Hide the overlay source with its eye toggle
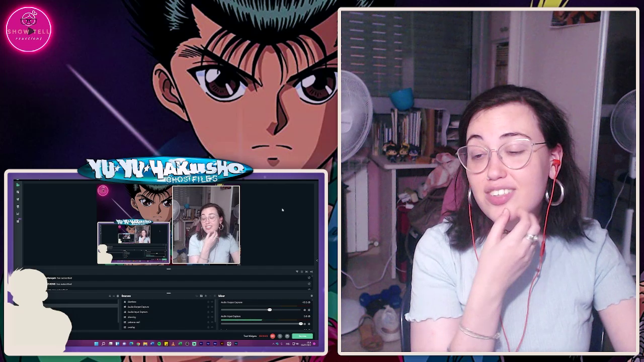This screenshot has height=362, width=644. (x=212, y=327)
